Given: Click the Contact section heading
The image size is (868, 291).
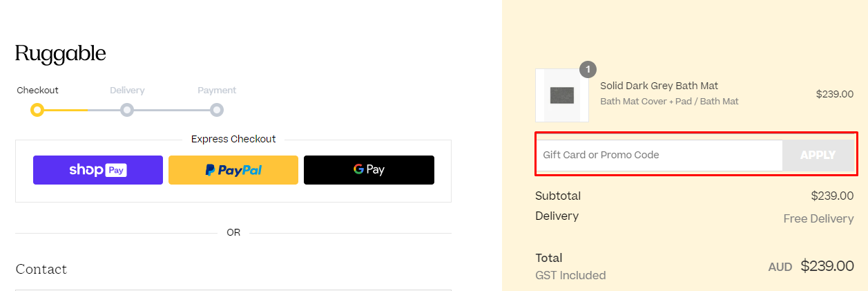Looking at the screenshot, I should (x=41, y=269).
